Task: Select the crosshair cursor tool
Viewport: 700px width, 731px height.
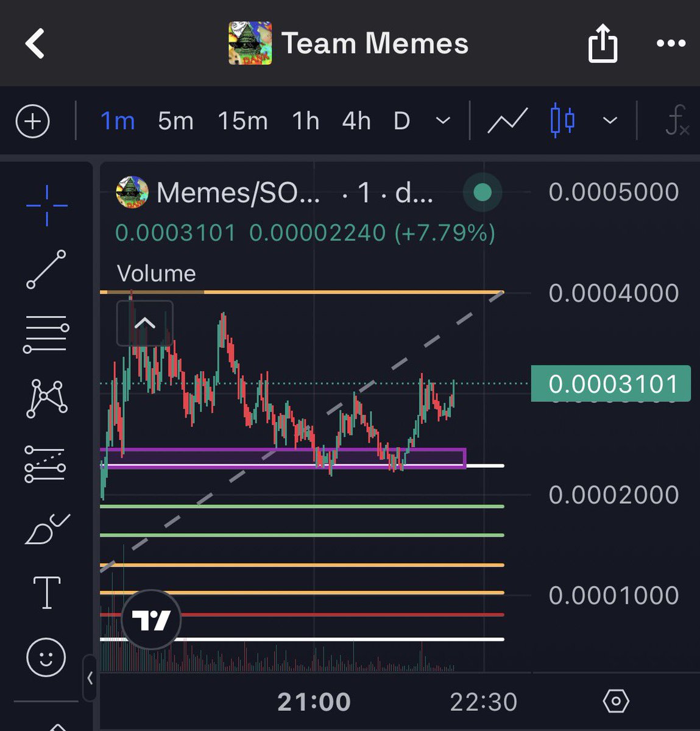Action: click(x=46, y=206)
